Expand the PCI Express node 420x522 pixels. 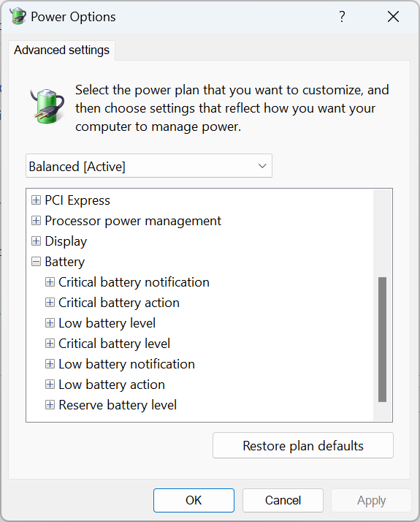click(36, 200)
